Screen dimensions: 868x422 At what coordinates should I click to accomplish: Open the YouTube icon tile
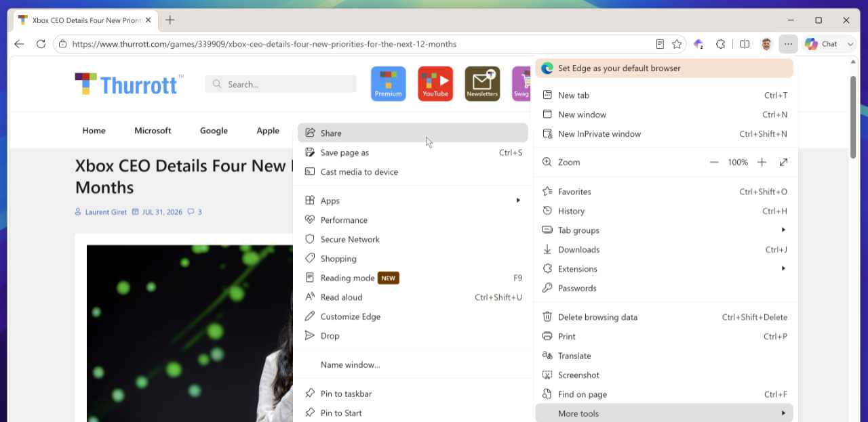(x=435, y=84)
